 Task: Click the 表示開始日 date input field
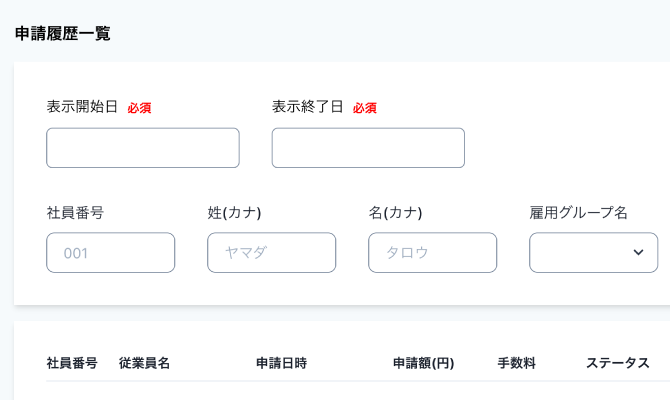pyautogui.click(x=143, y=148)
